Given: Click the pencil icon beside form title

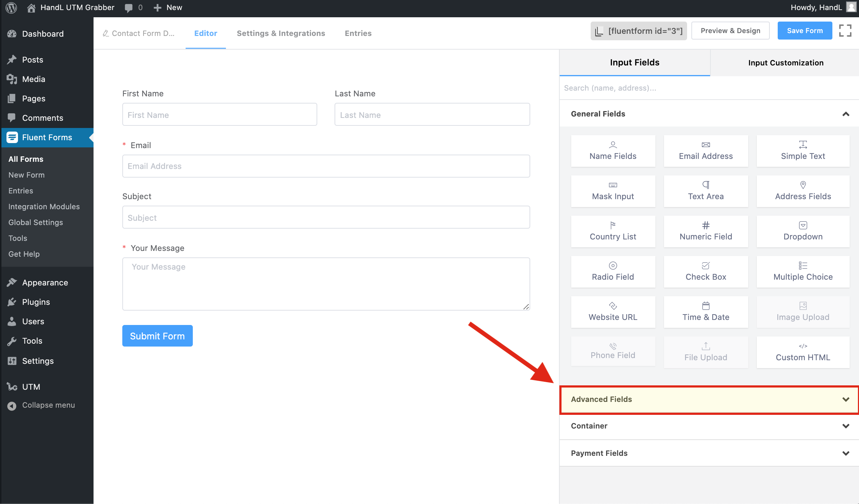Looking at the screenshot, I should [106, 33].
